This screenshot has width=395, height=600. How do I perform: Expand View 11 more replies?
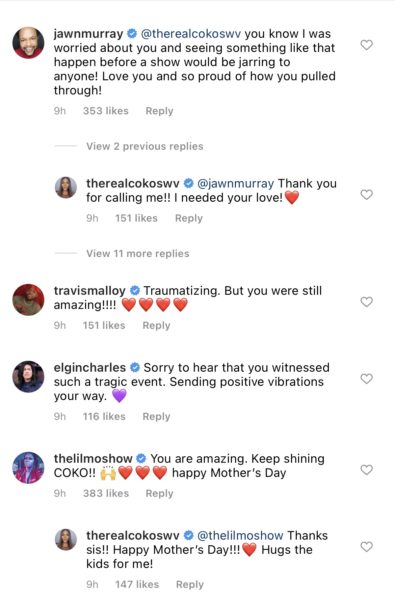click(138, 253)
